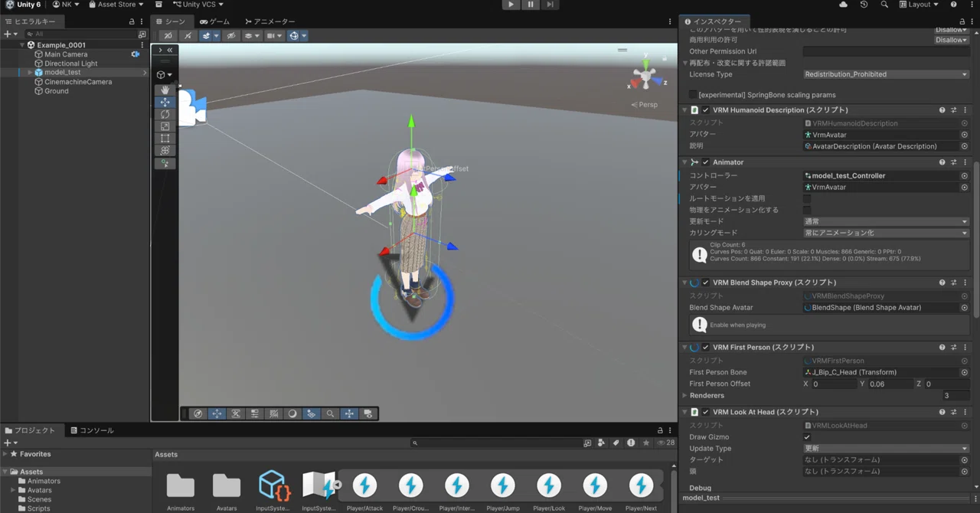This screenshot has height=513, width=980.
Task: Click the Step forward button
Action: click(x=549, y=5)
